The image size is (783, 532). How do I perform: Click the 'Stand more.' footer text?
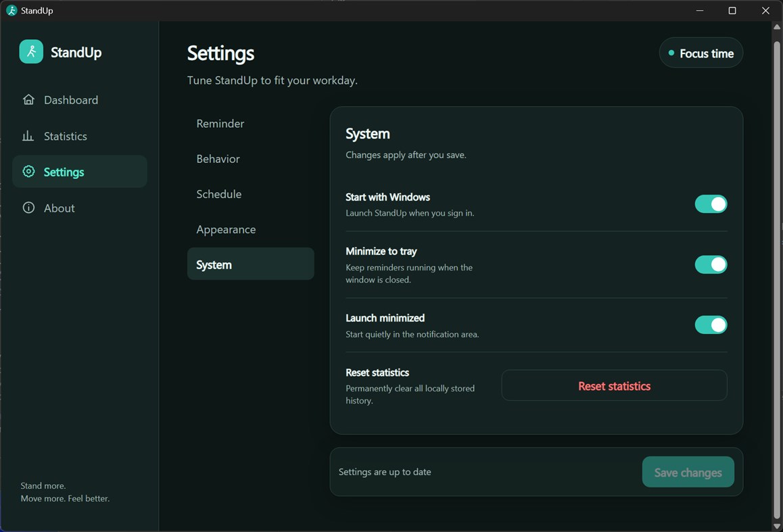(x=43, y=485)
